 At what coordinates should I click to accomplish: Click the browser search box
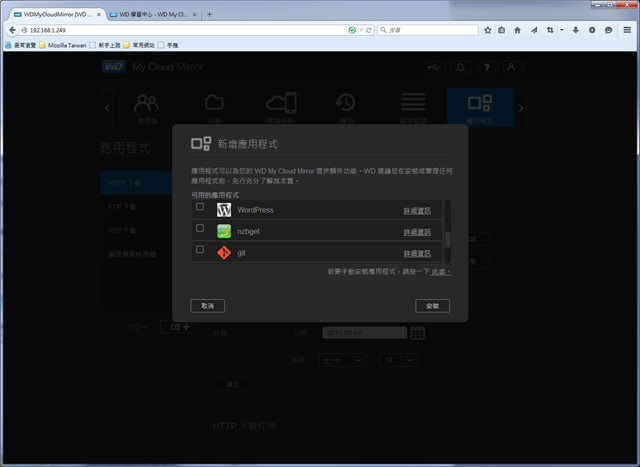tap(427, 30)
